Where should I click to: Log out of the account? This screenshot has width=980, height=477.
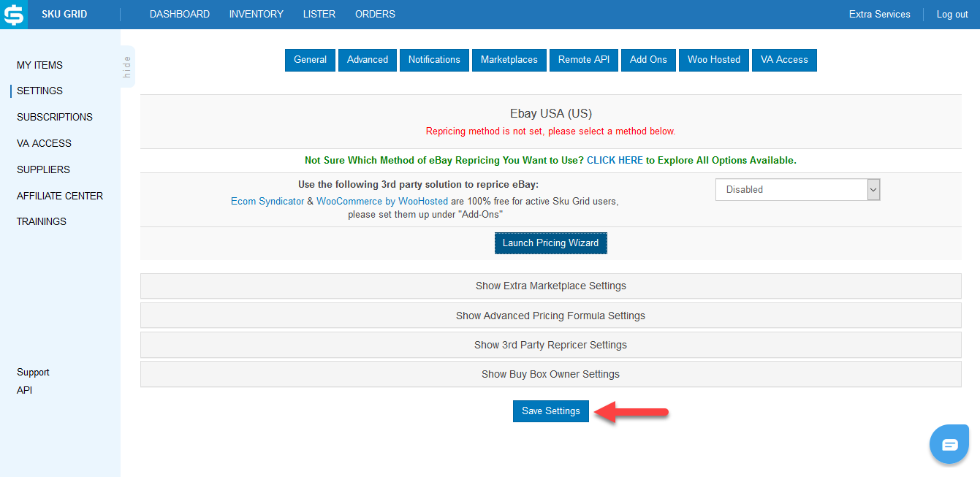[x=952, y=14]
